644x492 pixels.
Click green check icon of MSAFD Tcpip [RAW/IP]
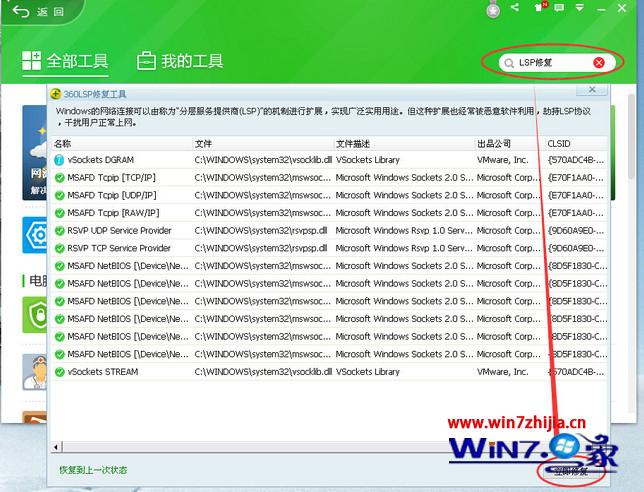pos(60,213)
